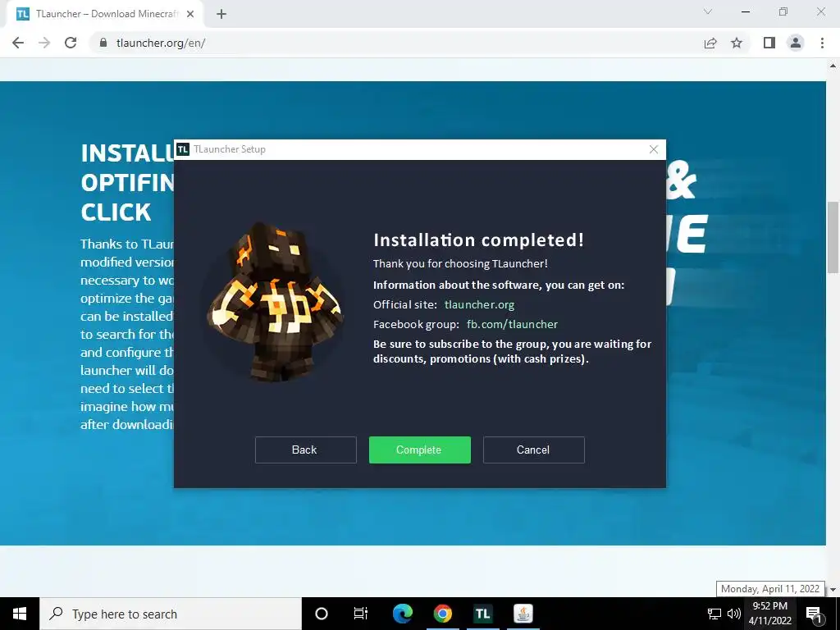
Task: Open network status tray icon
Action: [714, 614]
